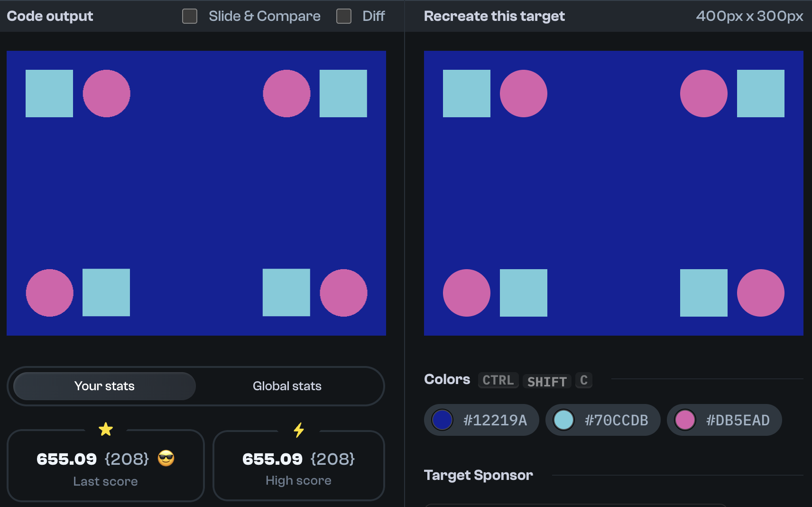The image size is (812, 507).
Task: Select the Your stats tab
Action: (104, 386)
